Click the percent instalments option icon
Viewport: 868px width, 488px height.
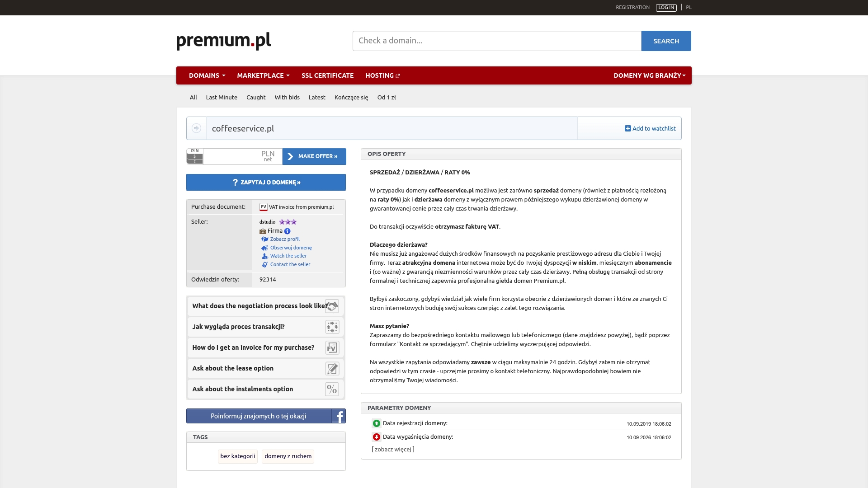tap(332, 389)
